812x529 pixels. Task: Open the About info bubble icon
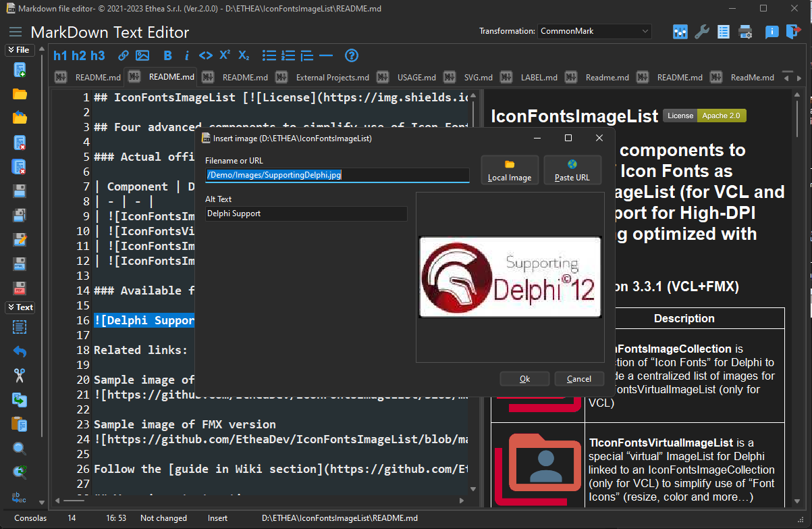(772, 32)
